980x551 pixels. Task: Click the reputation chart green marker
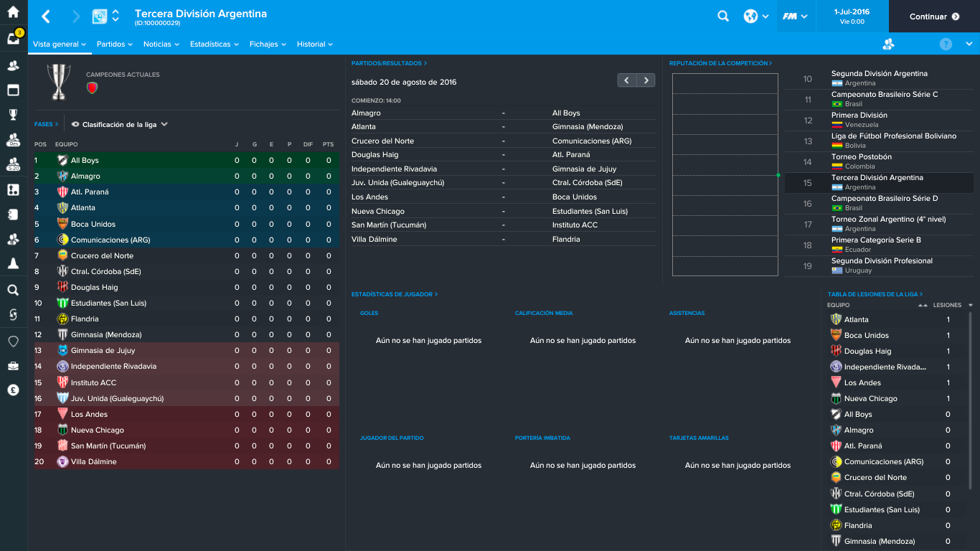point(778,175)
